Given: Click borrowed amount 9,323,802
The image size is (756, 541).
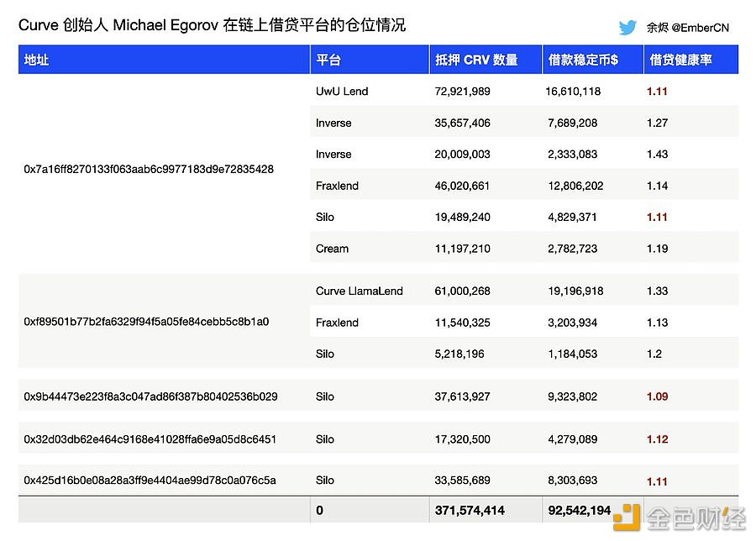Looking at the screenshot, I should click(x=573, y=397).
